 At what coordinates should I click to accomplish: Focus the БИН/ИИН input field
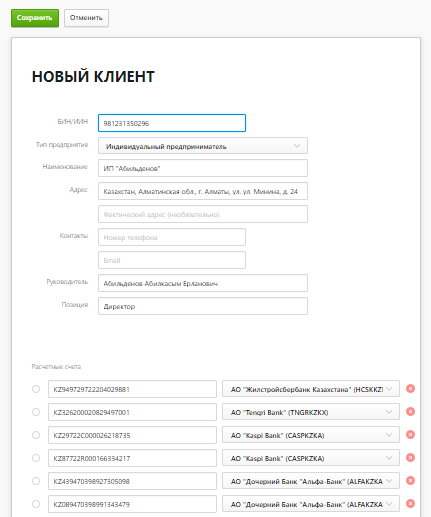pyautogui.click(x=172, y=123)
